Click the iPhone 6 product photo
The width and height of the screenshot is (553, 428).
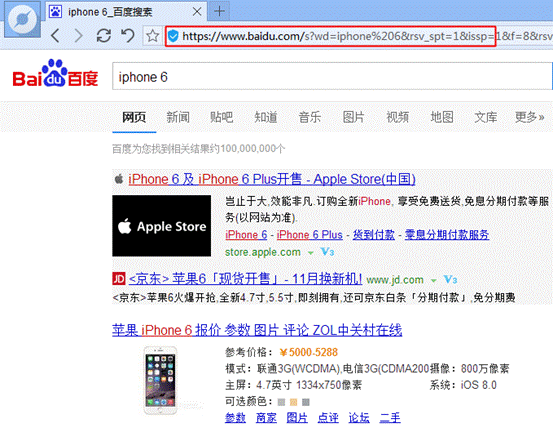[160, 380]
